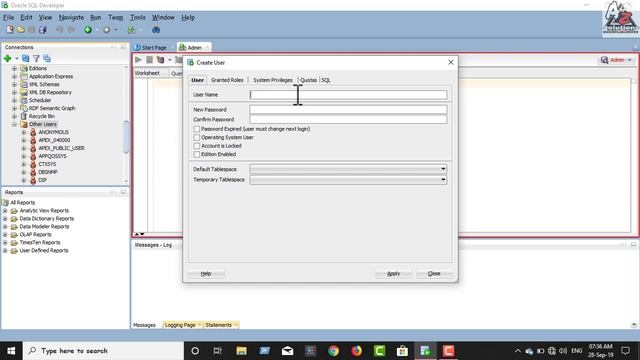Click the green plus New Connection icon
The width and height of the screenshot is (640, 360).
[7, 58]
